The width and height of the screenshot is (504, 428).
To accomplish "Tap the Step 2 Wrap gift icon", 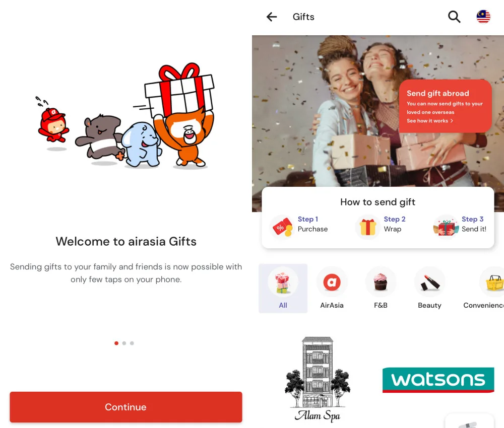I will coord(368,227).
